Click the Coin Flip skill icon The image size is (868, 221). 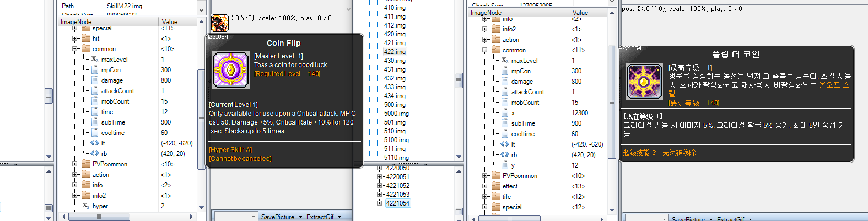[231, 70]
